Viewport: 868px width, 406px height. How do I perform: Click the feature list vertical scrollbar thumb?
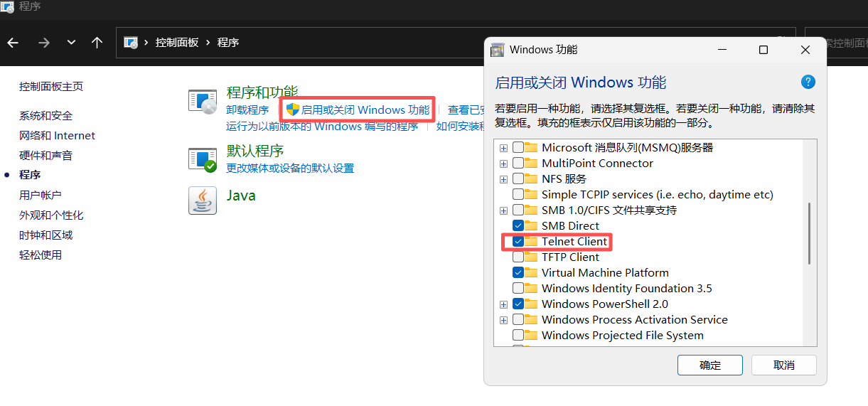click(810, 233)
